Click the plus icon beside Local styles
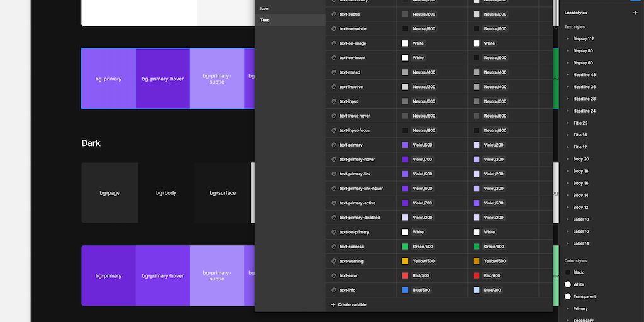 point(635,13)
